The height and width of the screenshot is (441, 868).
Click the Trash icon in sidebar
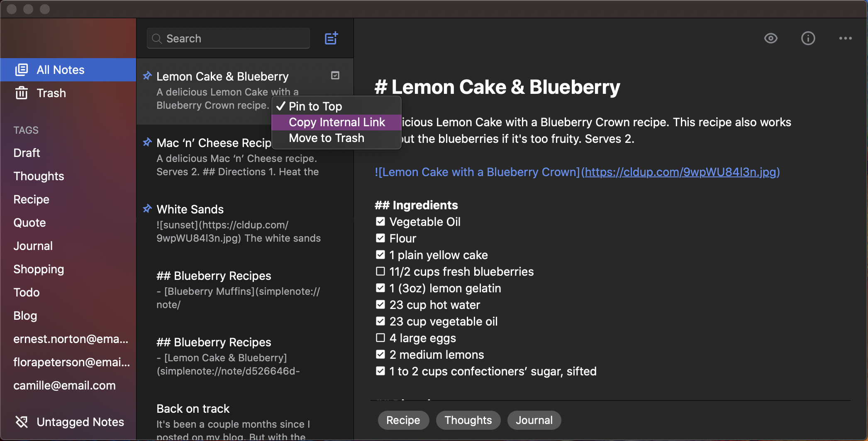click(x=22, y=93)
